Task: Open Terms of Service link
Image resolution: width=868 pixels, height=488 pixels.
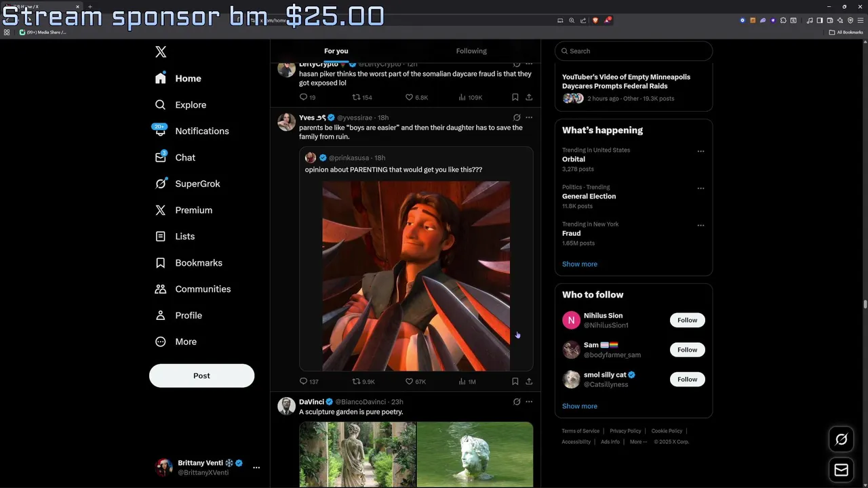Action: pos(580,431)
